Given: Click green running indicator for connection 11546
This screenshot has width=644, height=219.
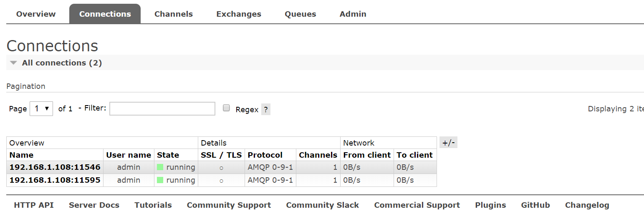Looking at the screenshot, I should pos(160,167).
